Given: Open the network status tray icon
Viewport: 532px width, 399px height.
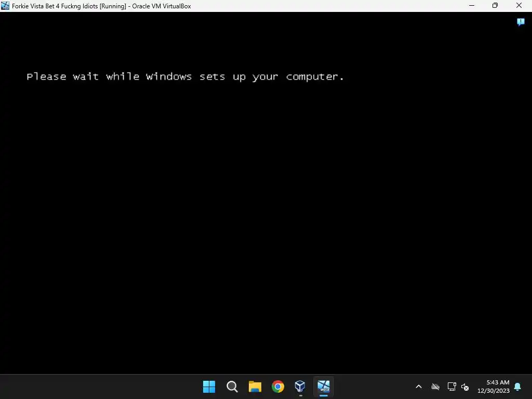Looking at the screenshot, I should pyautogui.click(x=451, y=387).
